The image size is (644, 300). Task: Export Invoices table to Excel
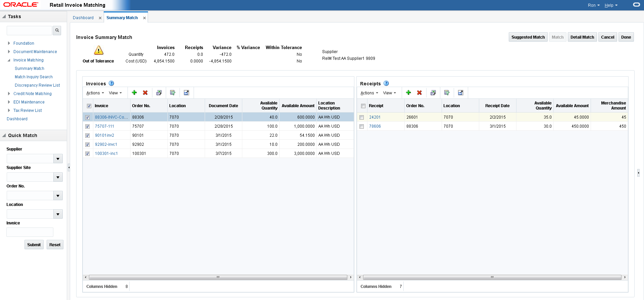[x=159, y=93]
